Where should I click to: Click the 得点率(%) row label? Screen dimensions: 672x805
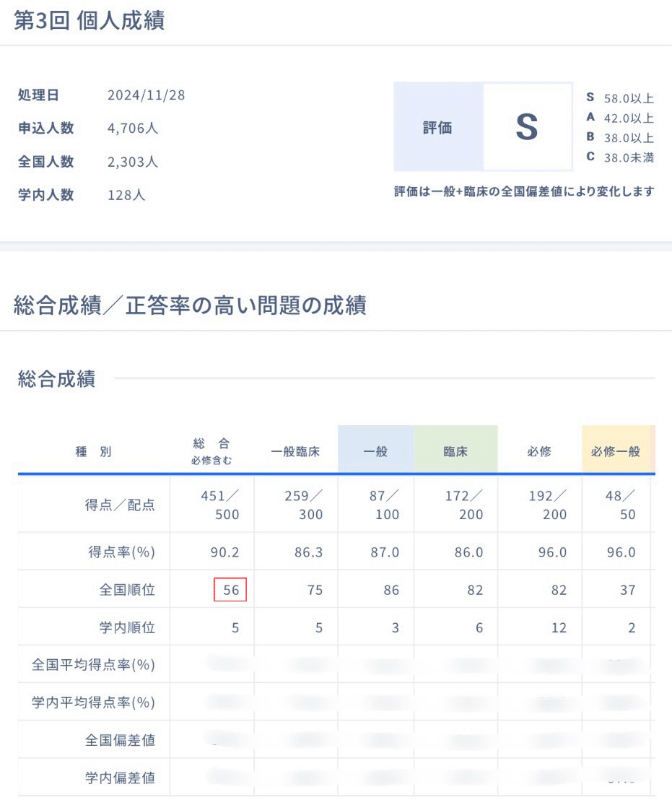point(120,552)
